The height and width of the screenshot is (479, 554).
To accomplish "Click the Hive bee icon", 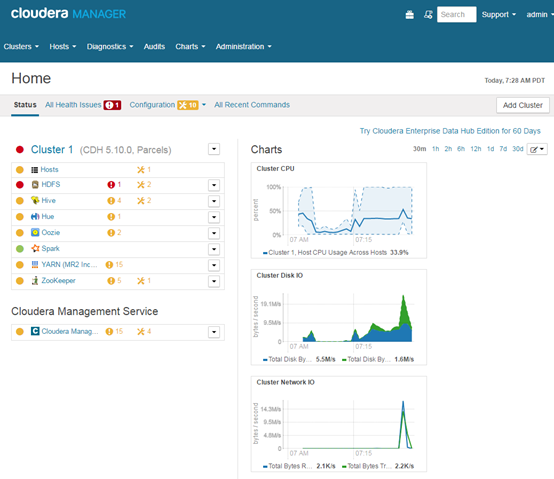I will pos(35,200).
